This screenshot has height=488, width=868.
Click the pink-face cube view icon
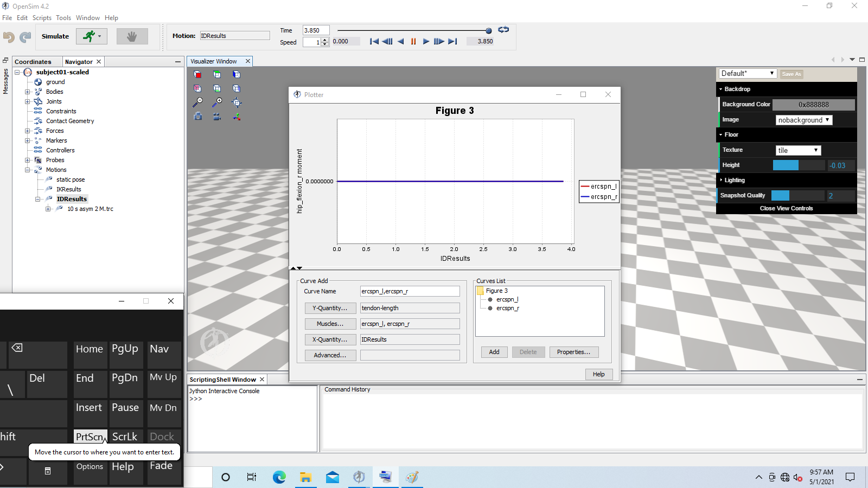coord(197,88)
